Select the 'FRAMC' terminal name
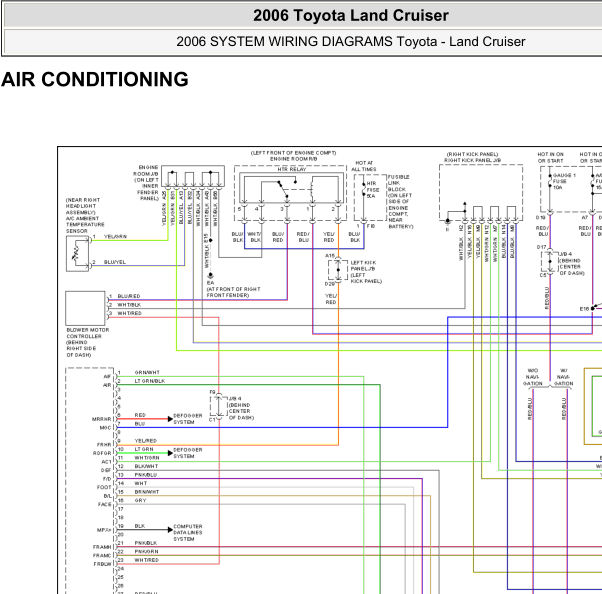Screen dimensions: 602x594 coord(102,555)
